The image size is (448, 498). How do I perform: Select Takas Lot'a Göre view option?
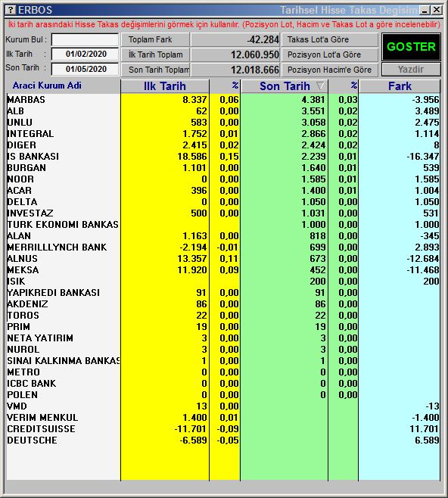[x=330, y=39]
